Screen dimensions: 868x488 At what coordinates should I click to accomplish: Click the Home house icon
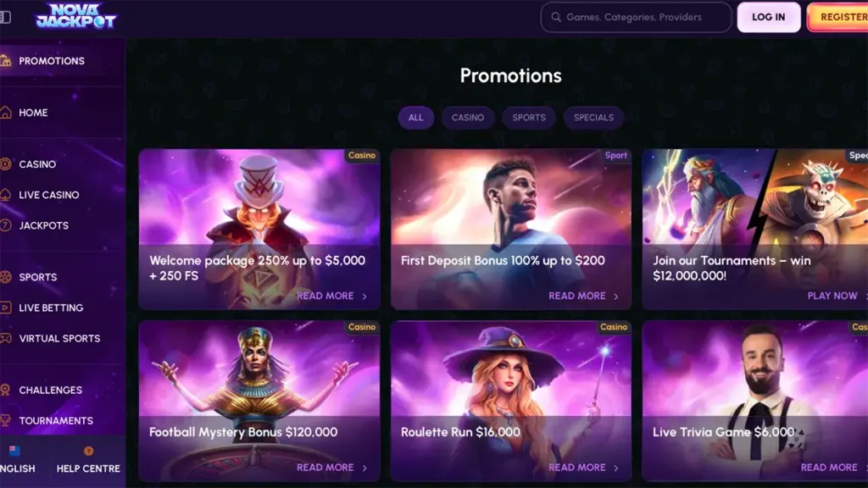coord(6,113)
